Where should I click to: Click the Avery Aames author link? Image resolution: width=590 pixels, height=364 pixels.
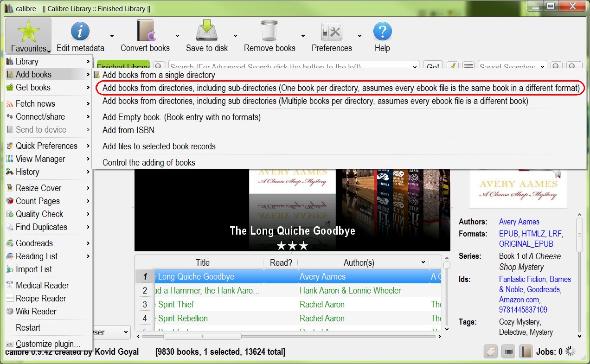(519, 222)
